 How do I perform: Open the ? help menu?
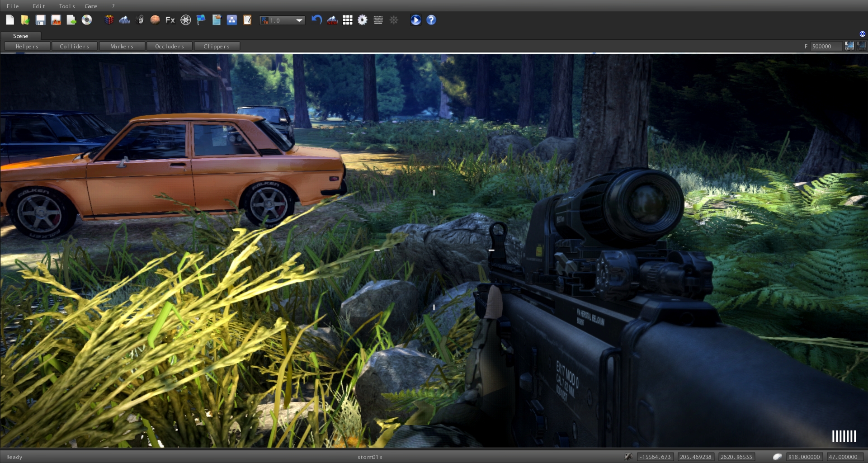pos(113,6)
